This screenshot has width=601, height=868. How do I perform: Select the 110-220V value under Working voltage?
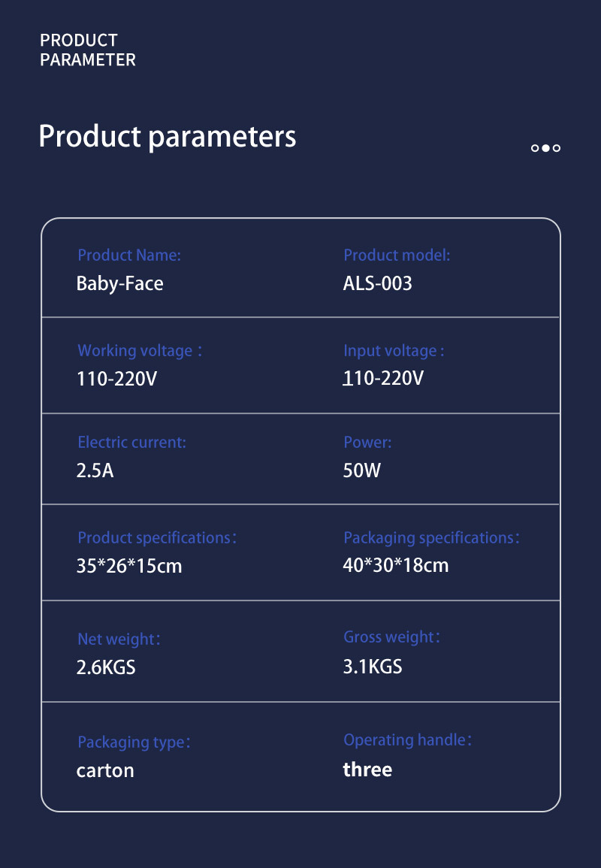click(x=116, y=378)
